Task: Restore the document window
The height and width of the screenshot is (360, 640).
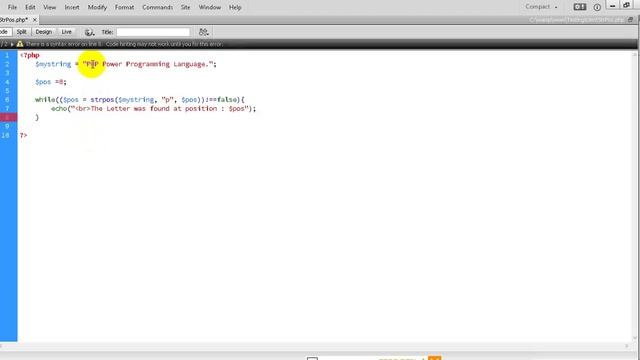Action: point(630,20)
